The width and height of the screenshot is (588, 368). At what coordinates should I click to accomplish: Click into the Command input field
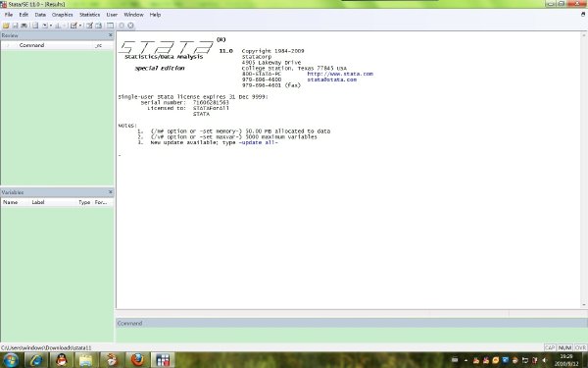pos(352,335)
